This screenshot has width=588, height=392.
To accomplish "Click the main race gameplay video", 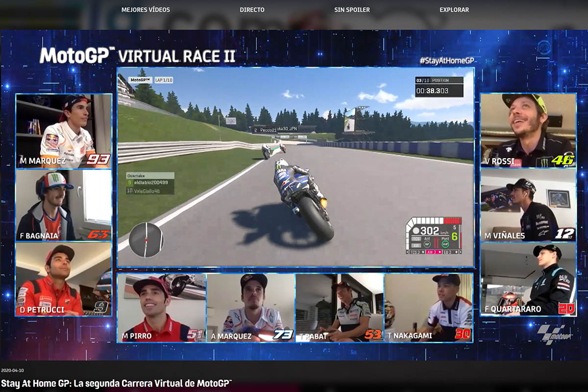I will [295, 167].
